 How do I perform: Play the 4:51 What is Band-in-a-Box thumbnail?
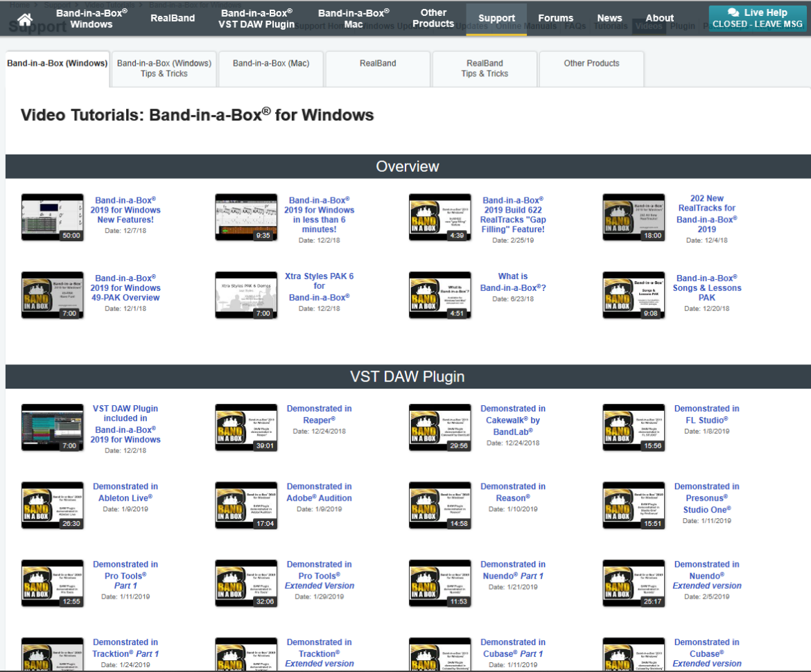[x=440, y=295]
